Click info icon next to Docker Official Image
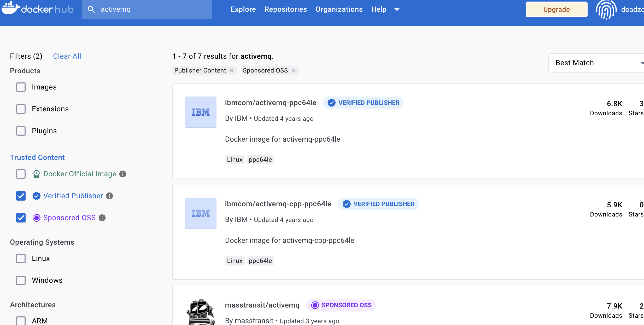 [x=123, y=174]
